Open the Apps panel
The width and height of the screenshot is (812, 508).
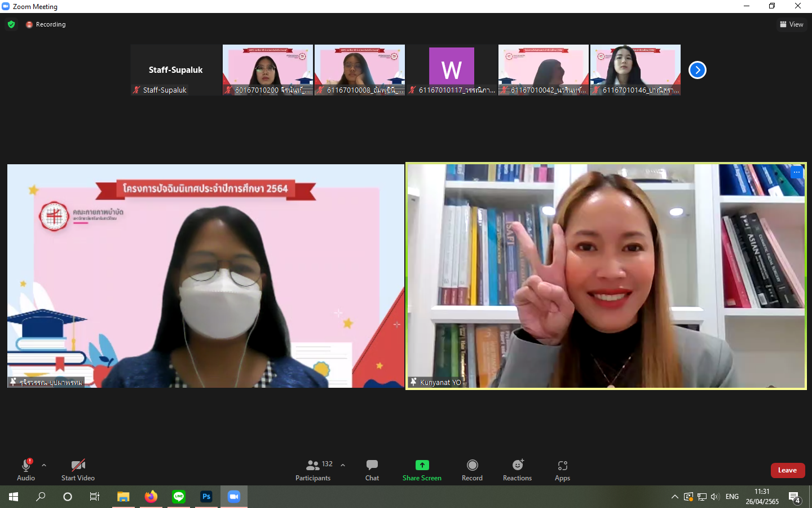pyautogui.click(x=562, y=470)
